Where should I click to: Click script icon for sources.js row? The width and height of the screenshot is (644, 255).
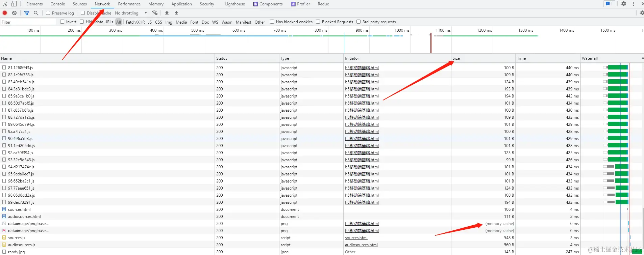click(x=4, y=238)
